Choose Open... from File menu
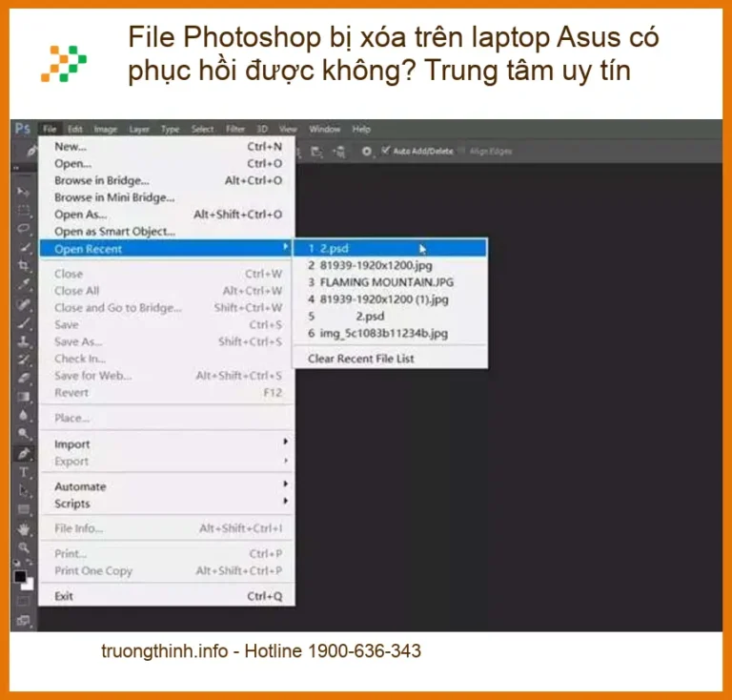 [167, 163]
